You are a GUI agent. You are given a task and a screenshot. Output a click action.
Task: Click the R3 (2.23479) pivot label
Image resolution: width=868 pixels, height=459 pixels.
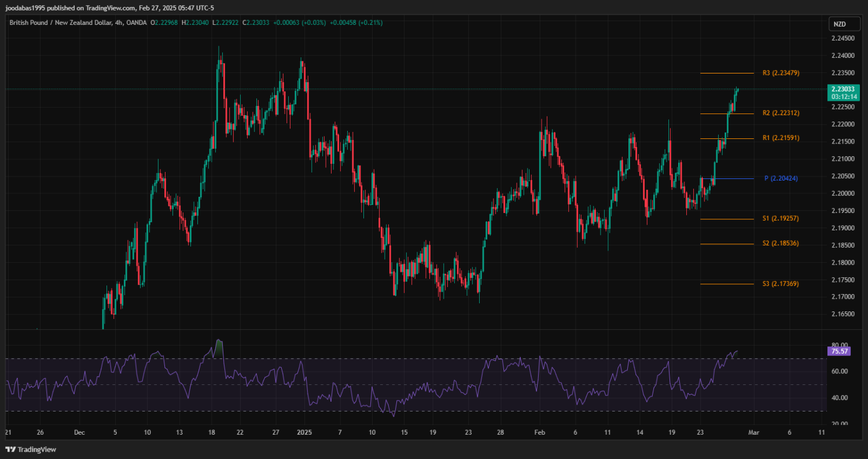[x=781, y=73]
